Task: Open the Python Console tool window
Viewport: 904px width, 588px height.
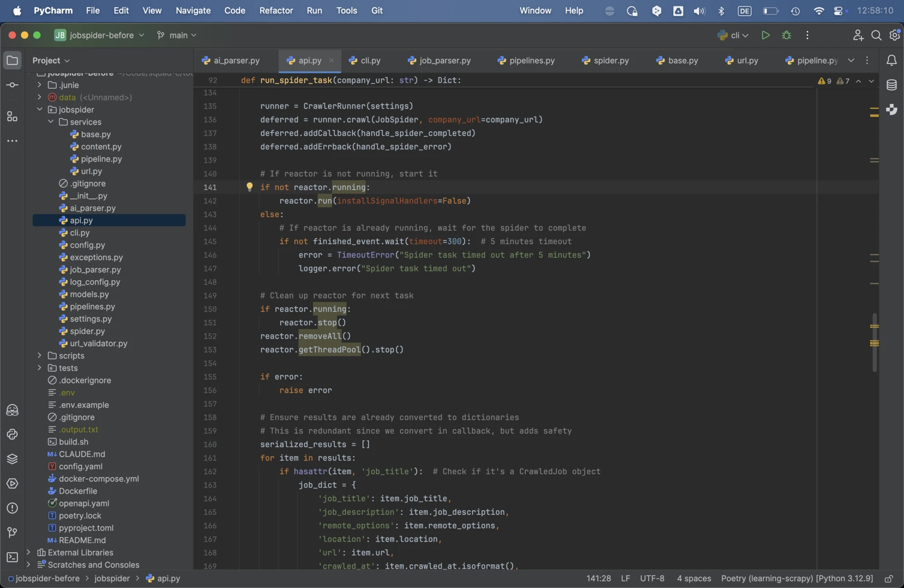Action: [12, 434]
